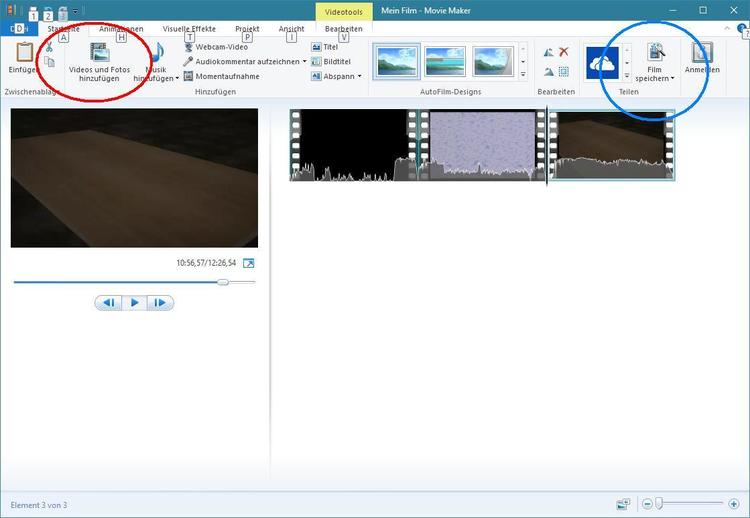The width and height of the screenshot is (750, 518).
Task: Rotate left in the Bearbeiten group
Action: click(x=549, y=53)
